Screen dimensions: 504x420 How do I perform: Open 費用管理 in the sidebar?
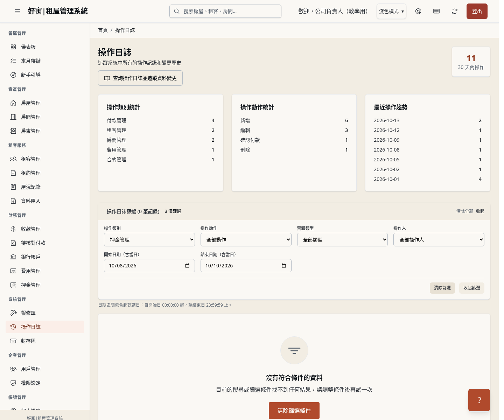pos(45,271)
